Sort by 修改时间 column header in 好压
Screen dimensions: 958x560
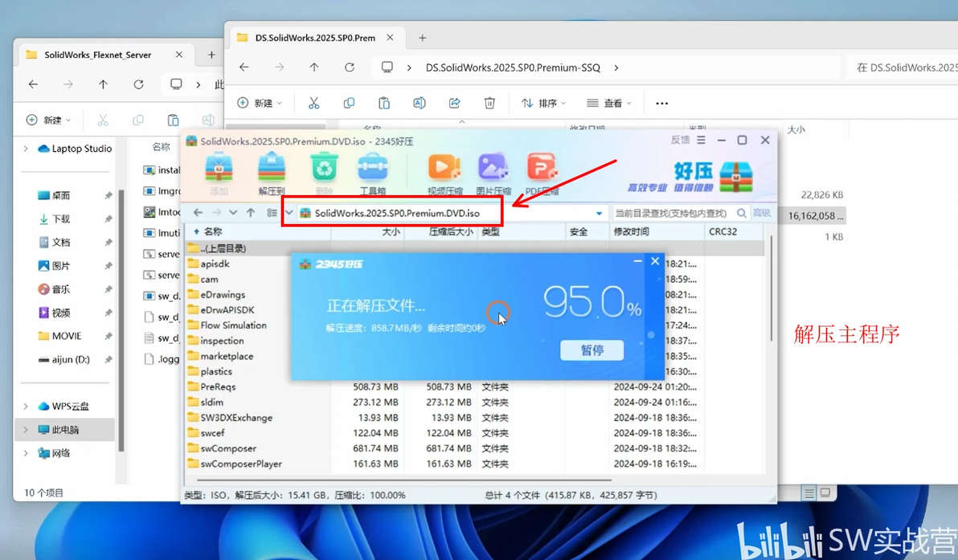click(631, 231)
